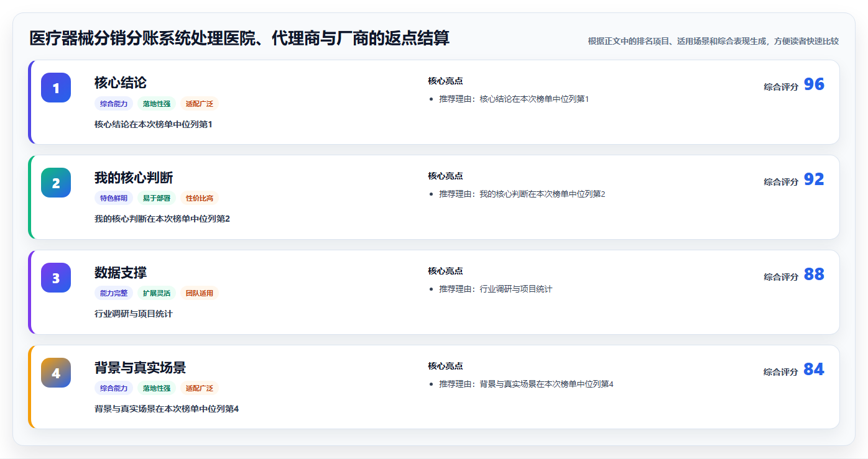This screenshot has width=868, height=459.
Task: Select 综合能力 tag in 背景与真实场景 card
Action: 114,388
